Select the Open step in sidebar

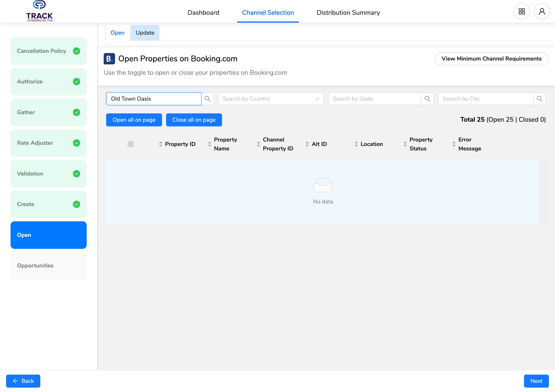pyautogui.click(x=49, y=235)
